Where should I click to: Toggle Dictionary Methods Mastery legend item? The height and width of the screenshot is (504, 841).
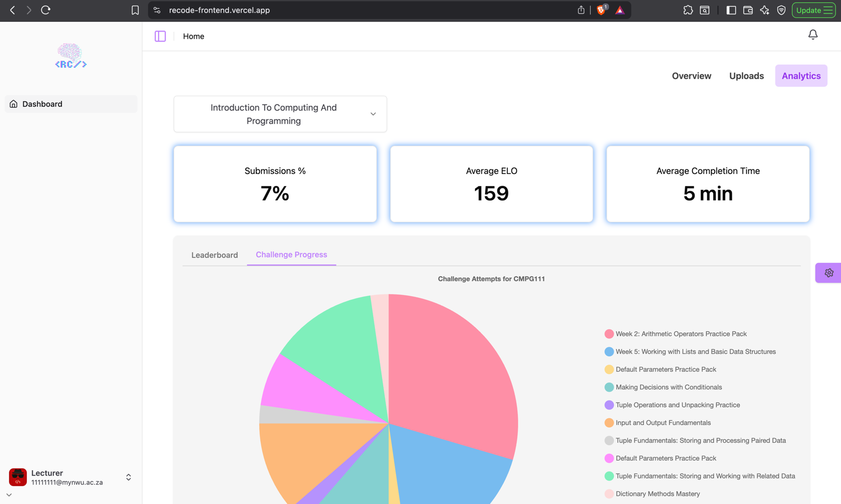click(x=652, y=494)
